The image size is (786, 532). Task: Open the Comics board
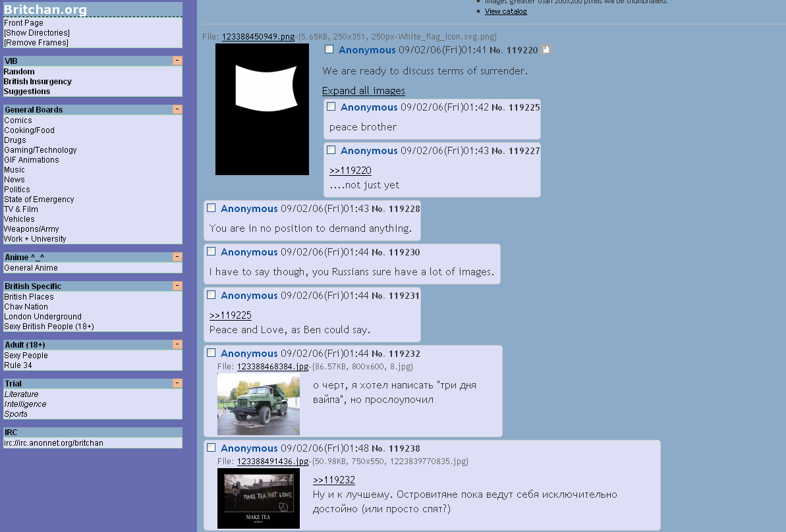pyautogui.click(x=18, y=120)
